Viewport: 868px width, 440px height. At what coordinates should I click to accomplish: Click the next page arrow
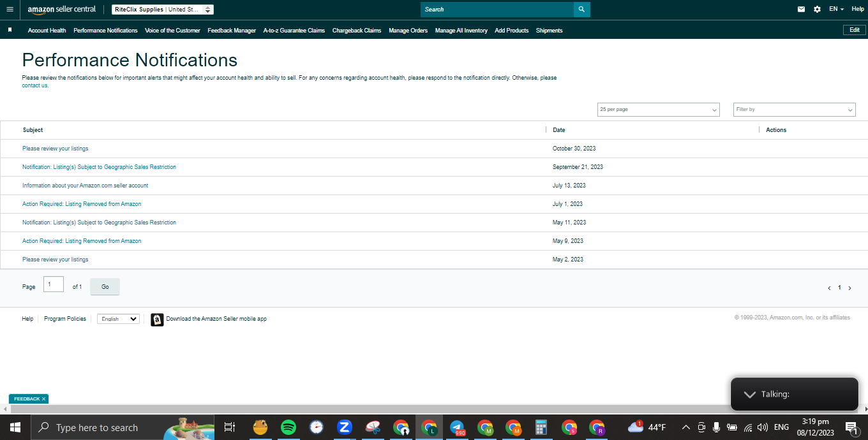click(849, 288)
